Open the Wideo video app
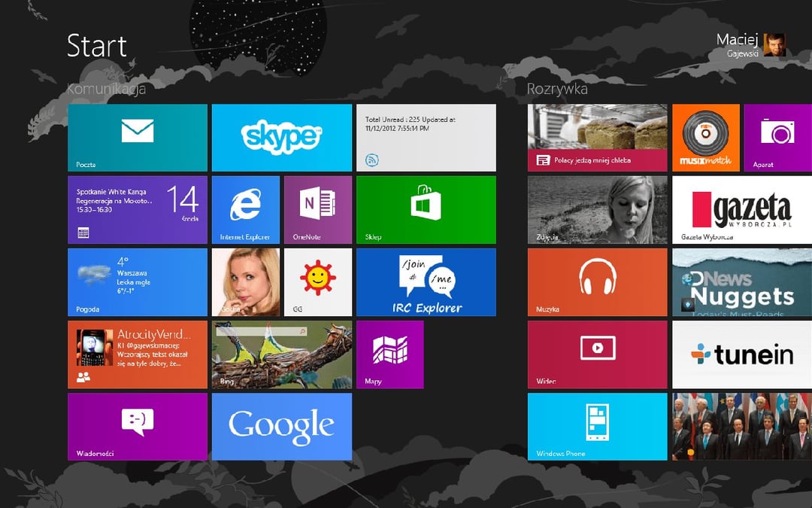Screen dimensions: 812x508 pyautogui.click(x=598, y=354)
